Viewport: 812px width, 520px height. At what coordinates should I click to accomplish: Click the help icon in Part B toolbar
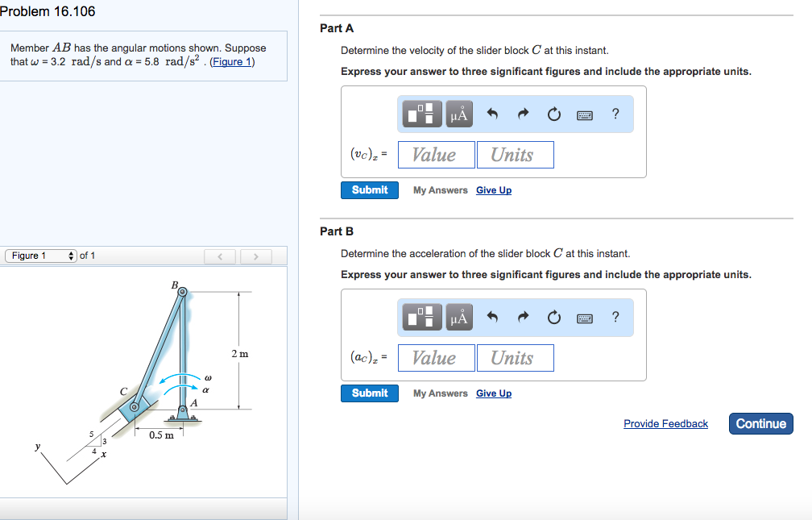615,317
